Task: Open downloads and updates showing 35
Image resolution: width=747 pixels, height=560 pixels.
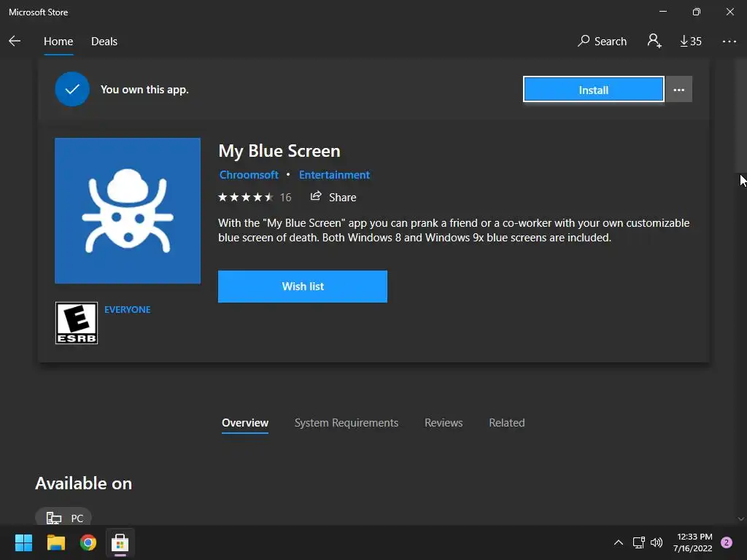Action: 691,42
